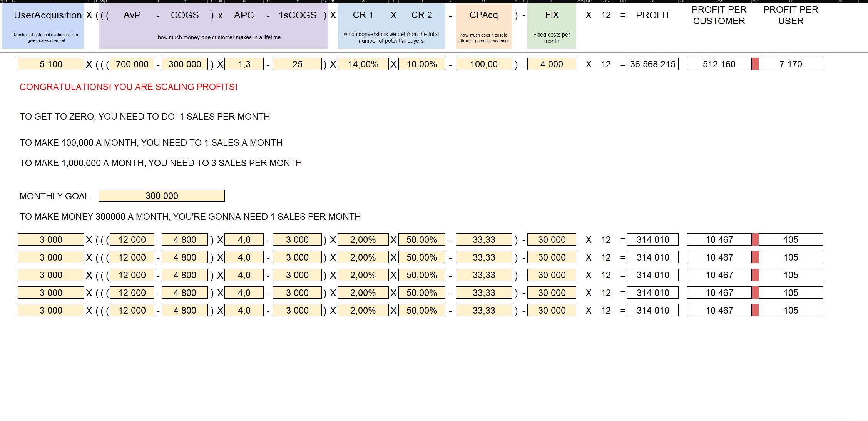The height and width of the screenshot is (421, 868).
Task: Click the APC field containing 1,3
Action: [x=244, y=64]
